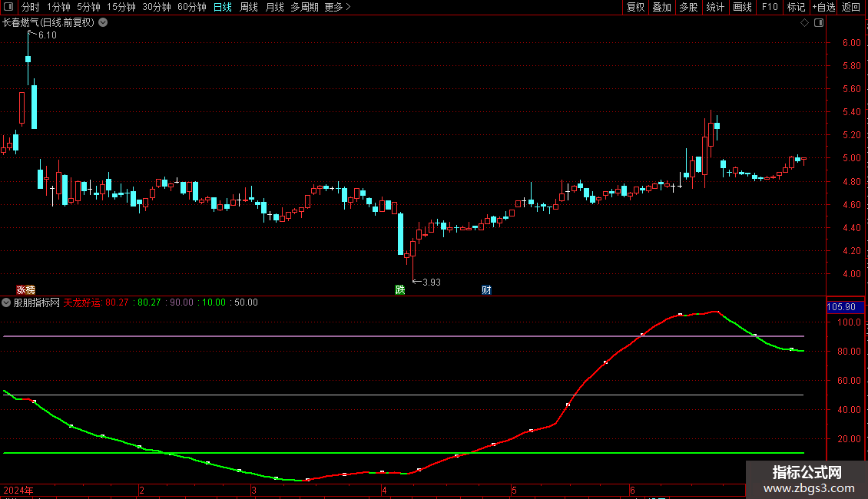Click the 50.00 indicator value

[247, 302]
